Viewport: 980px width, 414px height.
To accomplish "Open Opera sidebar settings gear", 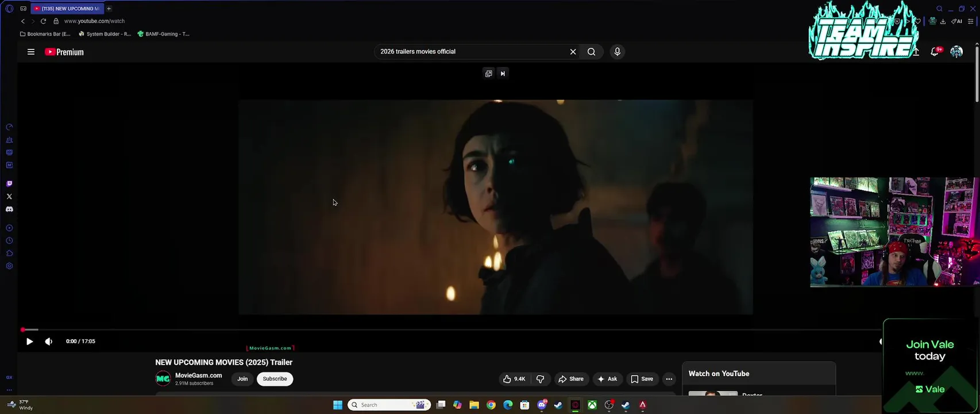I will pos(9,266).
